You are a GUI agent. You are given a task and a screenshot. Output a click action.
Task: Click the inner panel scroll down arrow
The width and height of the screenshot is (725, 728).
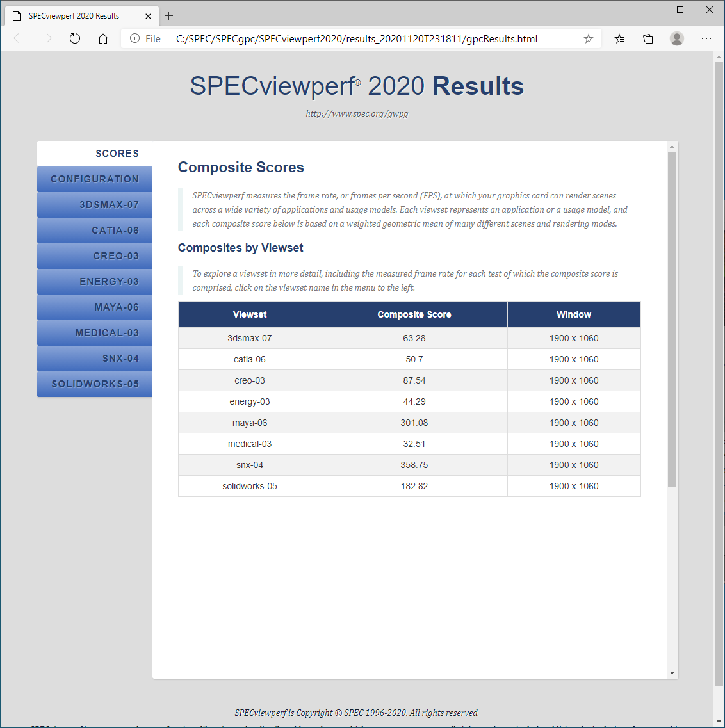pyautogui.click(x=672, y=673)
